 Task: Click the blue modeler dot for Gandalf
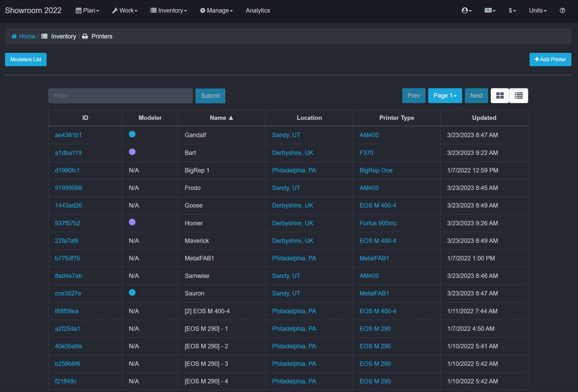(132, 134)
